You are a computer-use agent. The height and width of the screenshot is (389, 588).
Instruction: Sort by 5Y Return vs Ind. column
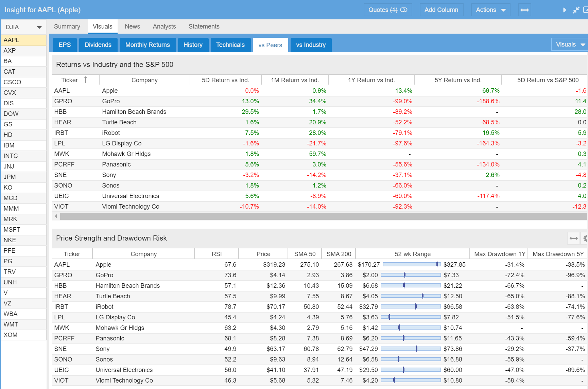point(458,80)
